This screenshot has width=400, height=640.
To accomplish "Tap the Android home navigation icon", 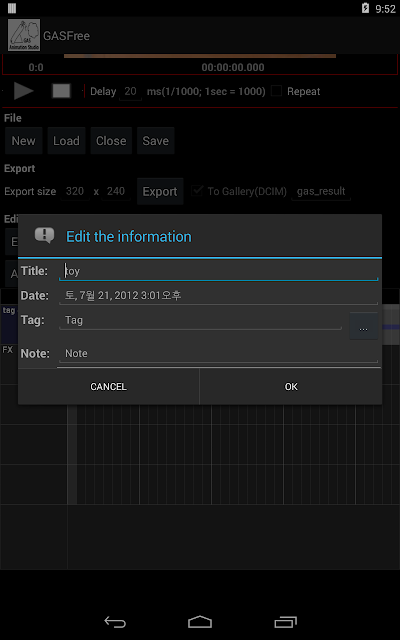I will pos(200,622).
